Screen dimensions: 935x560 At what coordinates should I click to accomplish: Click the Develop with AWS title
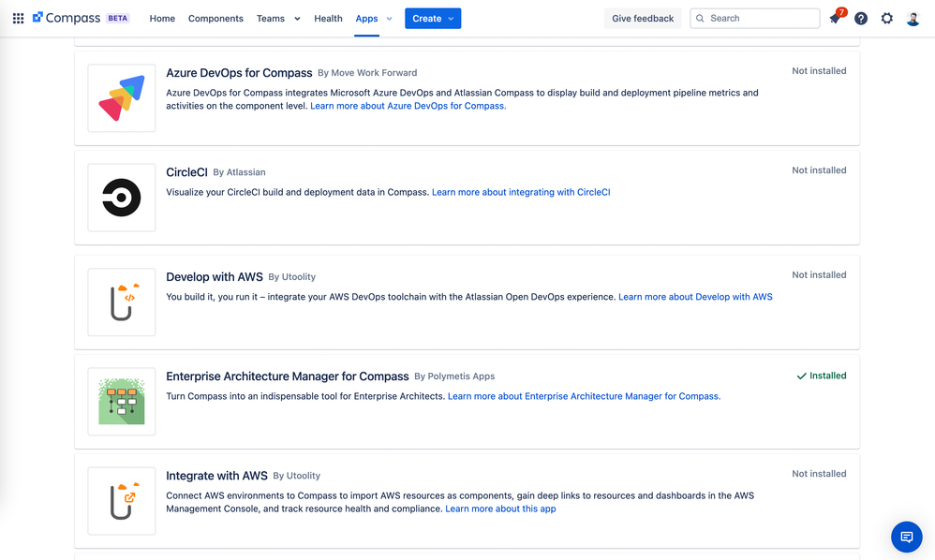[x=214, y=277]
